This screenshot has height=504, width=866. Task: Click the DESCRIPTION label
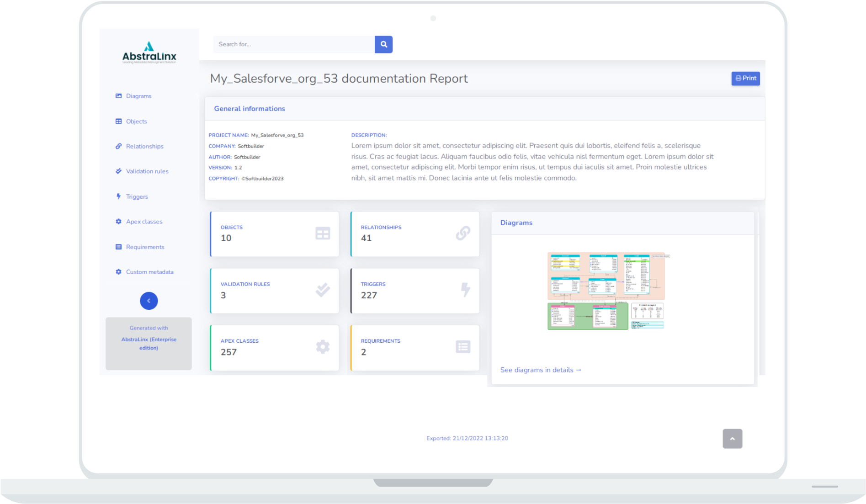coord(369,135)
